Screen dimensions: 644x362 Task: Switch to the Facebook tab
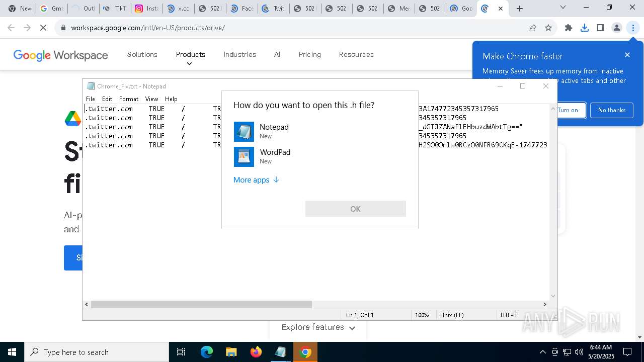[241, 9]
